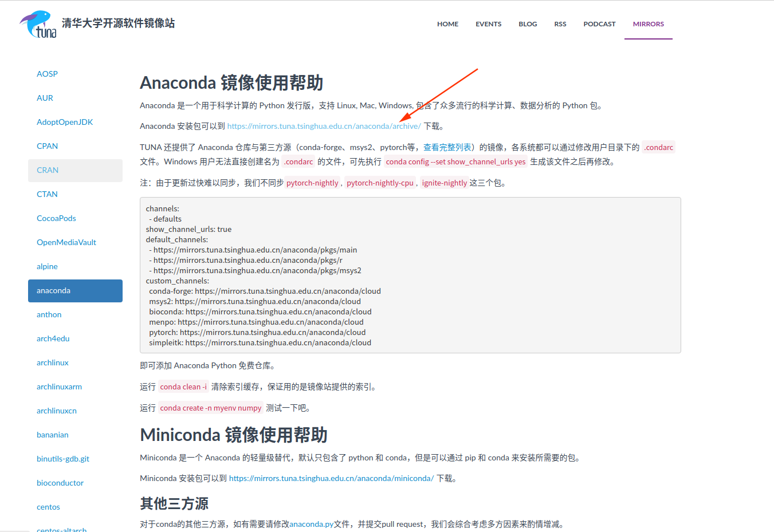Viewport: 774px width, 532px height.
Task: Open the anaconda/miniconda/ download link
Action: 332,478
